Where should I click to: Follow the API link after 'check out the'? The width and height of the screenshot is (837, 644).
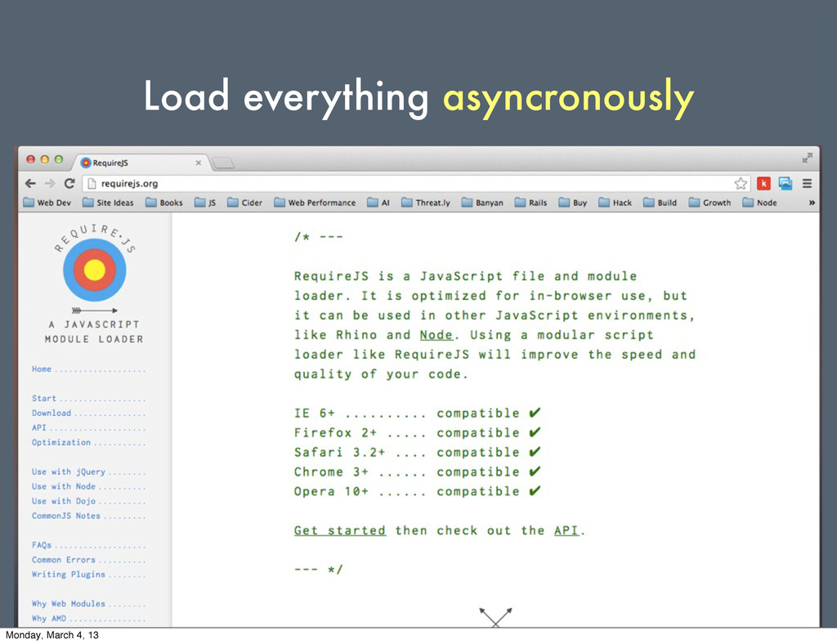(x=566, y=531)
